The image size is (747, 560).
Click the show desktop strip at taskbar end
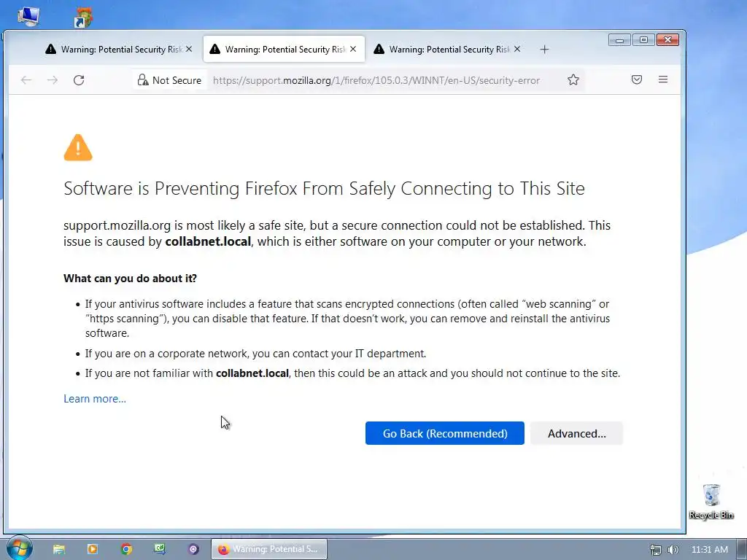pyautogui.click(x=742, y=549)
